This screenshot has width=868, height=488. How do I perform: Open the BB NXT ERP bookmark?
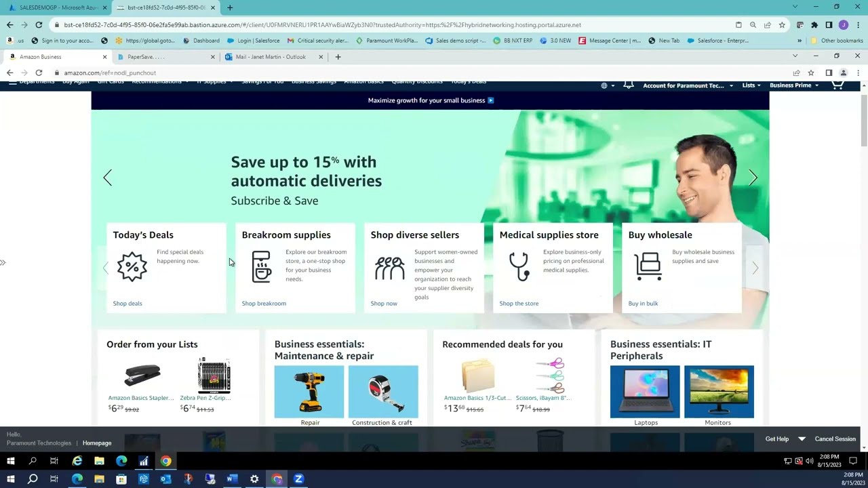pyautogui.click(x=512, y=41)
